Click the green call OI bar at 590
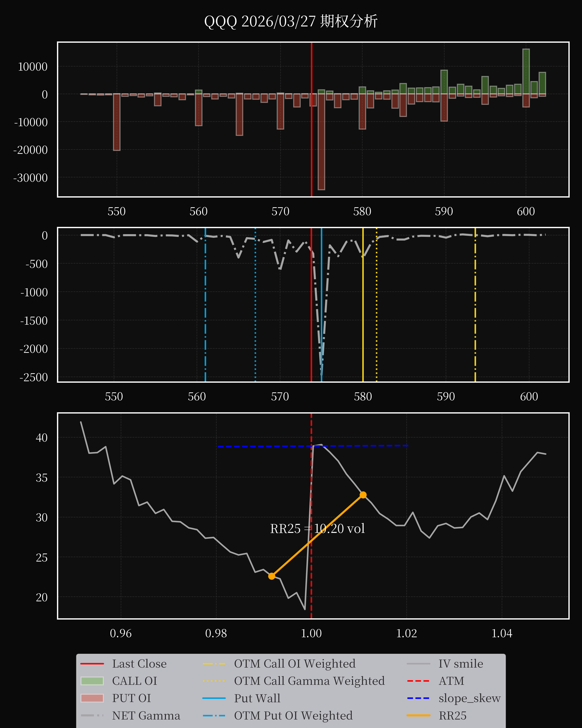582x728 pixels. (444, 82)
